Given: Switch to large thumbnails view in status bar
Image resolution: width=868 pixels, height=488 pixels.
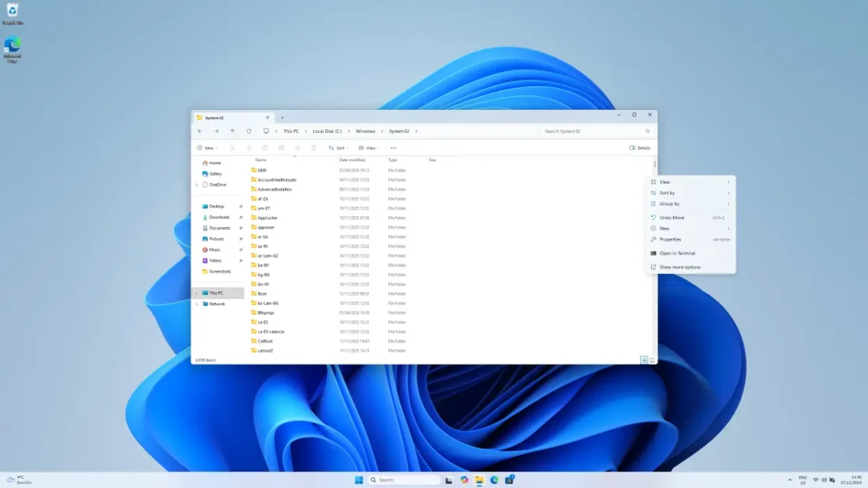Looking at the screenshot, I should [x=652, y=360].
